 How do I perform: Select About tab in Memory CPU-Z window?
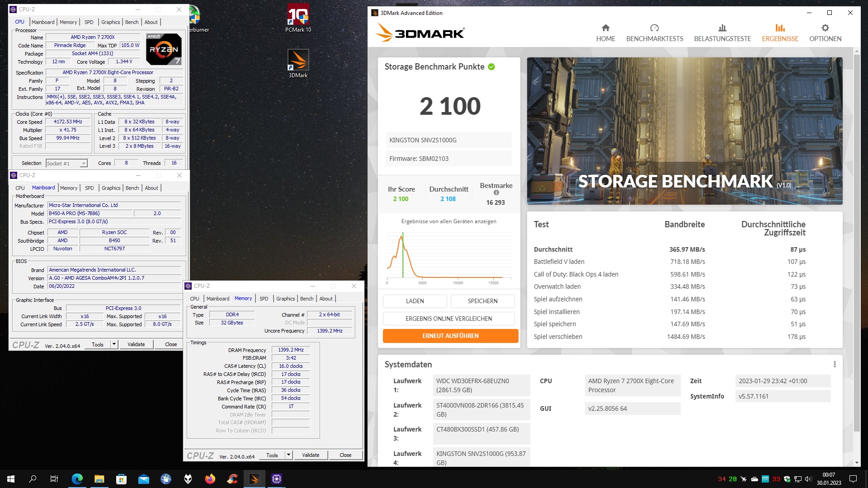[x=326, y=299]
